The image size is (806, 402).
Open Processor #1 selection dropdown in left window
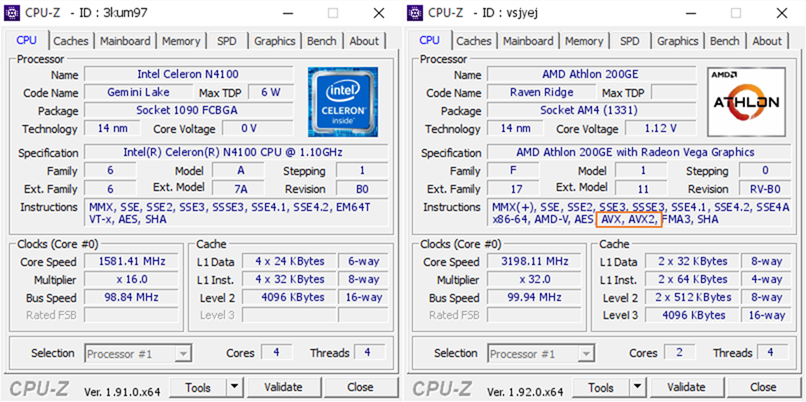[138, 354]
